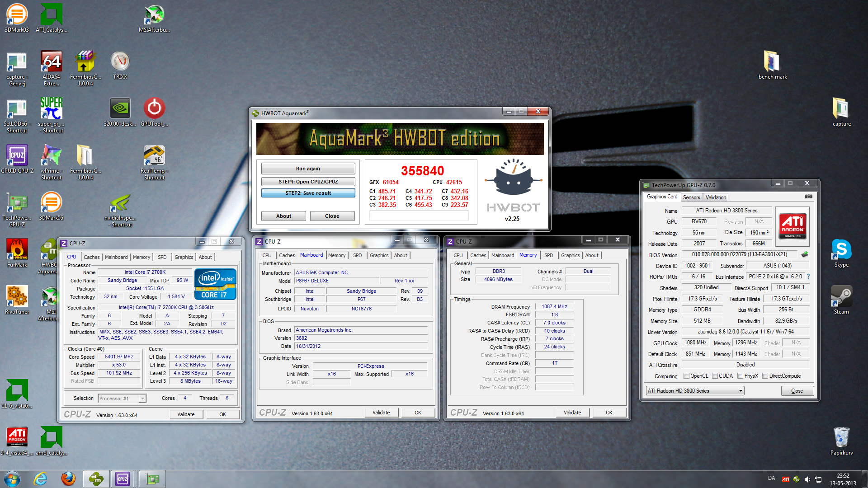The width and height of the screenshot is (868, 488).
Task: Click the GPU-Z BIOS save chip icon
Action: (805, 254)
